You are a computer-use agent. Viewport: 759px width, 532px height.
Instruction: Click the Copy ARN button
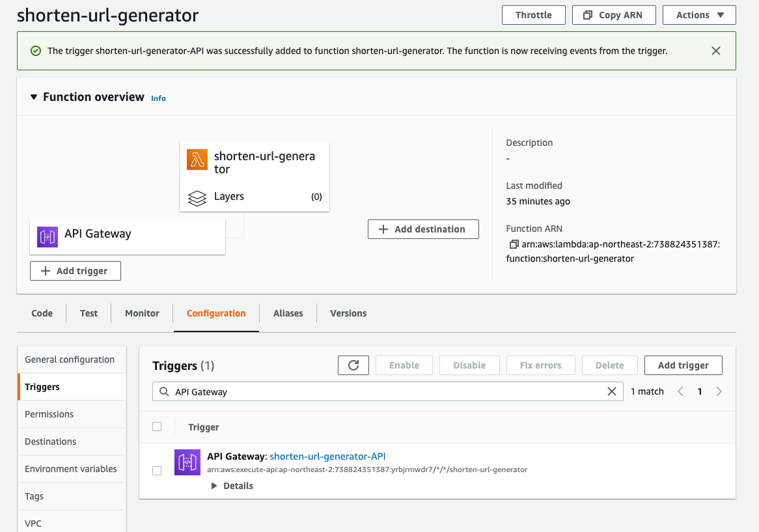pyautogui.click(x=614, y=15)
